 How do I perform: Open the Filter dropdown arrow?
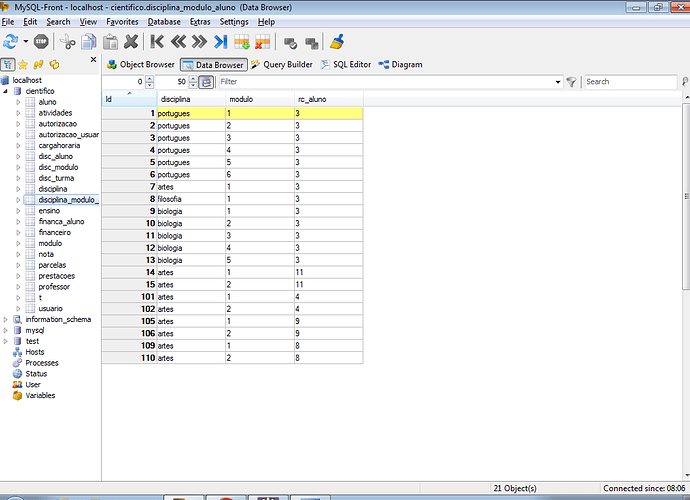point(558,82)
